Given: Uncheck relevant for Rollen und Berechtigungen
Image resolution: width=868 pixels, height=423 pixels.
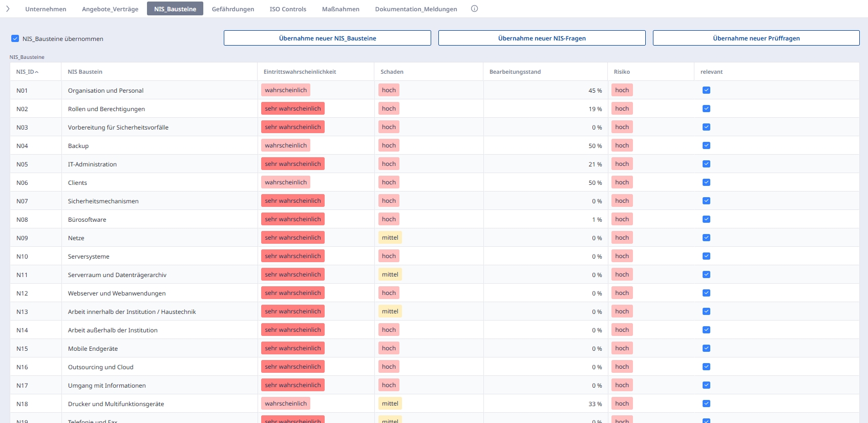Looking at the screenshot, I should 706,109.
